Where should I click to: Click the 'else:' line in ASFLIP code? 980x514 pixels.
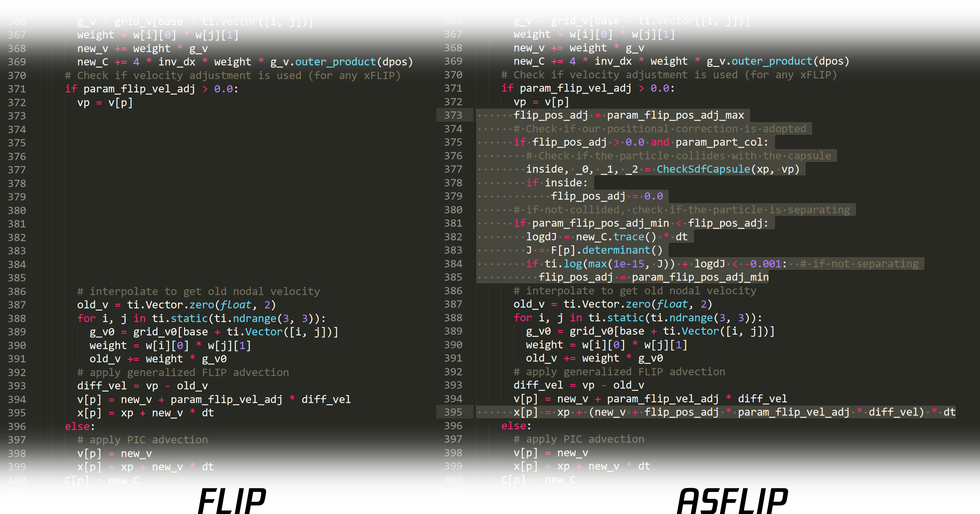pos(516,426)
